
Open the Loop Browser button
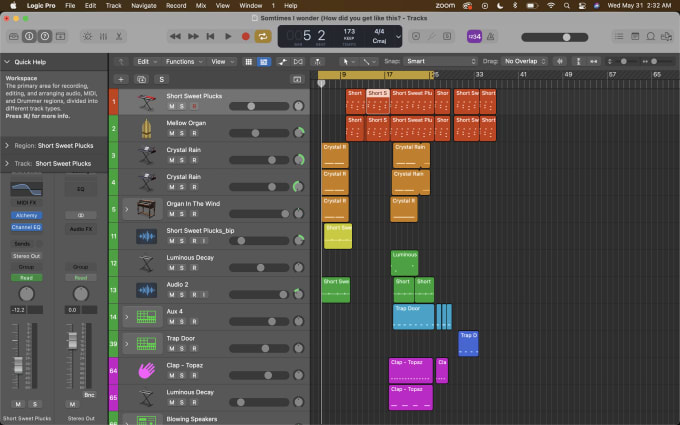pos(651,36)
